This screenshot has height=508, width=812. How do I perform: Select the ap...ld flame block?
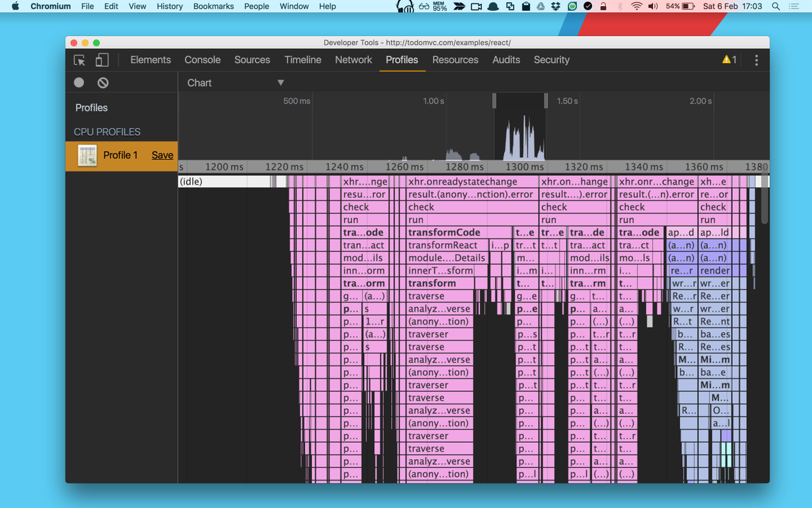tap(715, 232)
